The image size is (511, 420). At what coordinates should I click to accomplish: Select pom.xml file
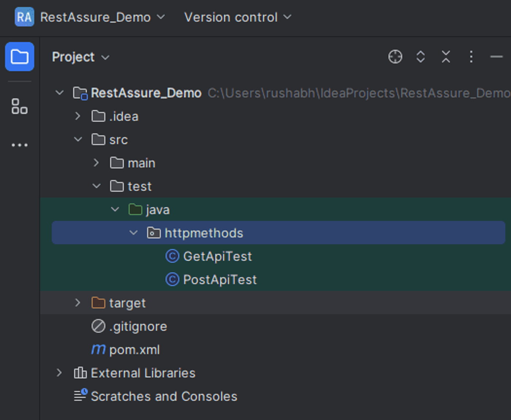click(x=135, y=350)
